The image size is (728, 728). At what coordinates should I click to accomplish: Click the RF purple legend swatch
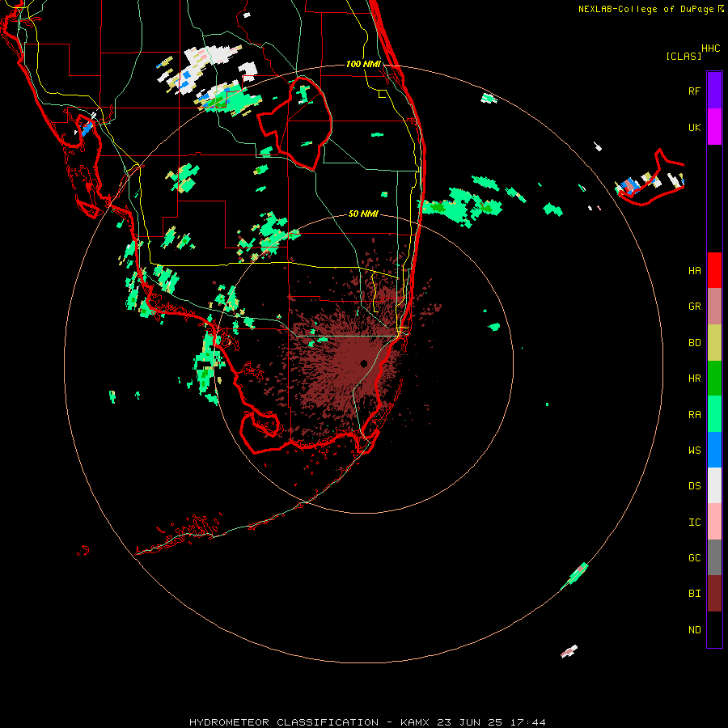(714, 91)
